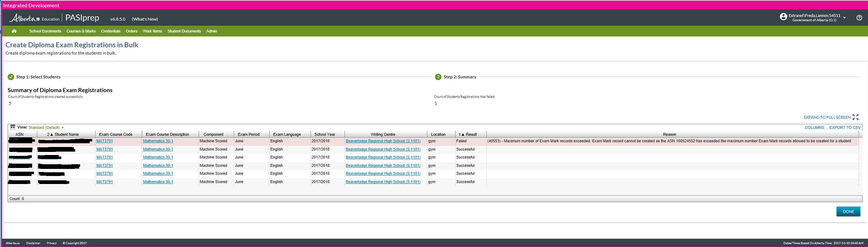The width and height of the screenshot is (868, 247).
Task: Open the School Enrolments menu
Action: (45, 31)
